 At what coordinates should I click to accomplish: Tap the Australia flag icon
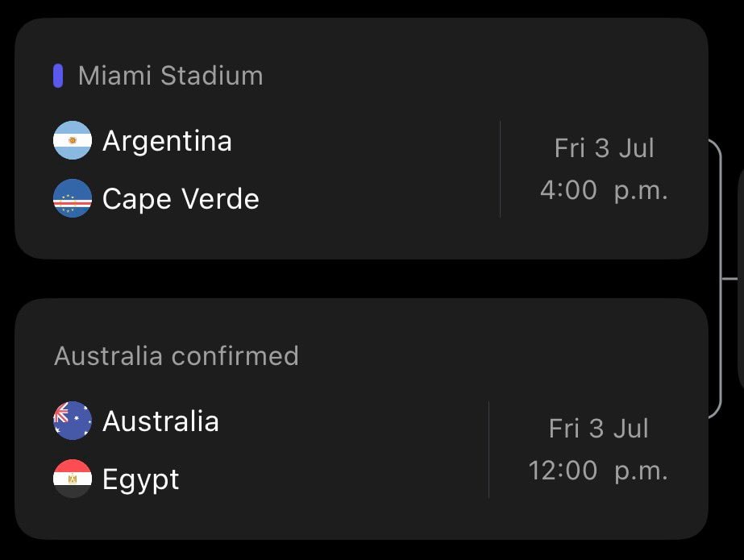(x=72, y=421)
